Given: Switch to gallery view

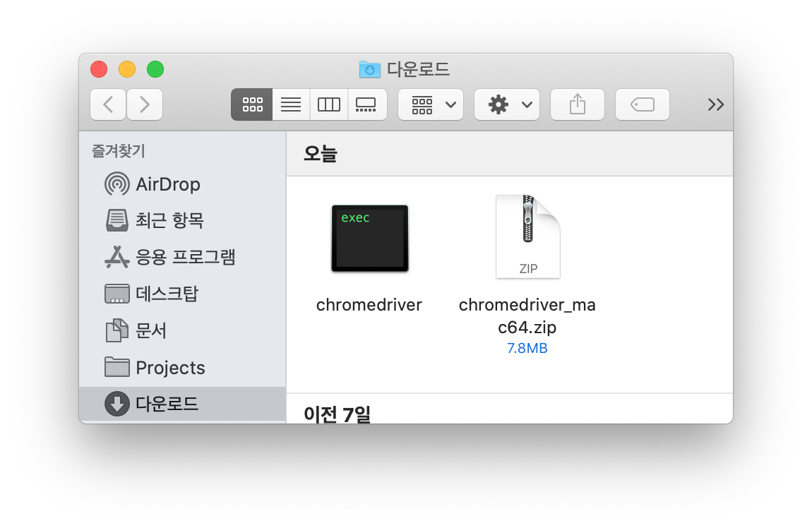Looking at the screenshot, I should pos(367,104).
